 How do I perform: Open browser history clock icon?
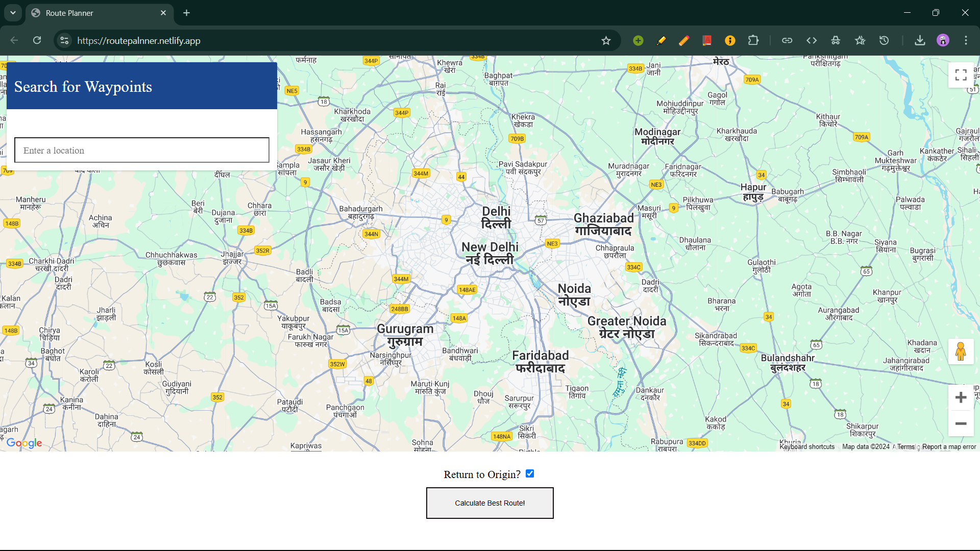(884, 40)
